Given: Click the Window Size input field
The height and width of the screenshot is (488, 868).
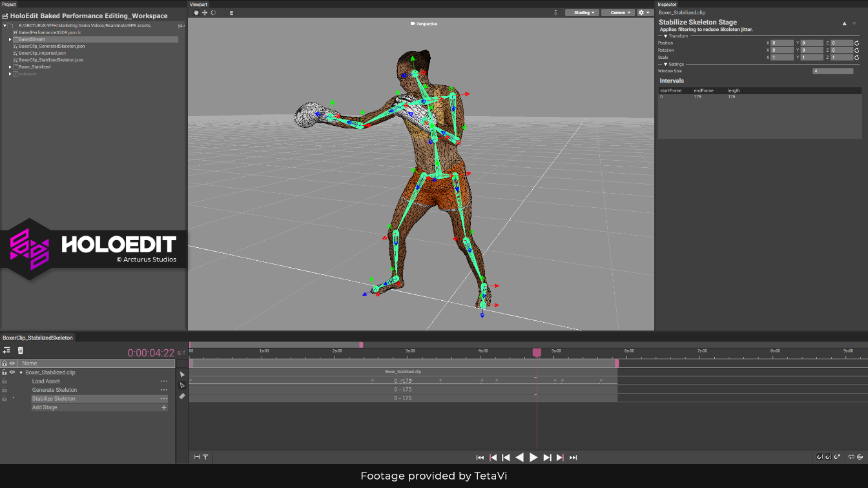Looking at the screenshot, I should 833,71.
